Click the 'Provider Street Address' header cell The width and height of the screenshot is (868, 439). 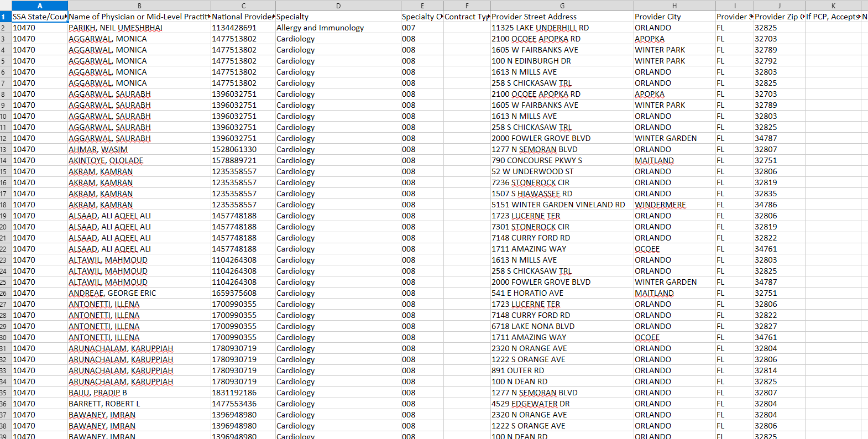562,17
